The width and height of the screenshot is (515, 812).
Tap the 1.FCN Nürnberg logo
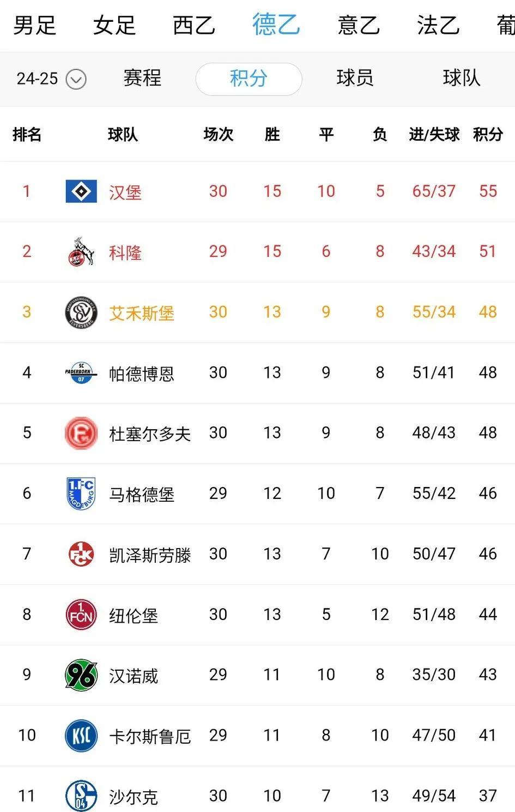pyautogui.click(x=81, y=615)
